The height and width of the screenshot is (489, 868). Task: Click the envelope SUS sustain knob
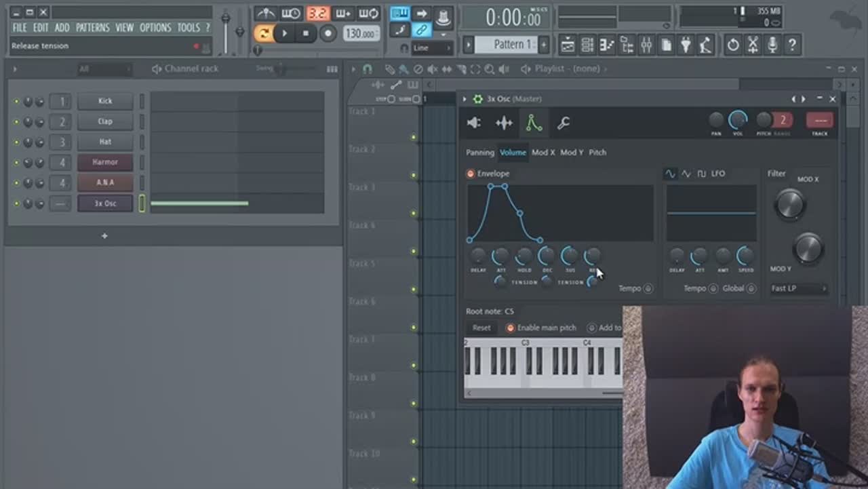point(570,256)
